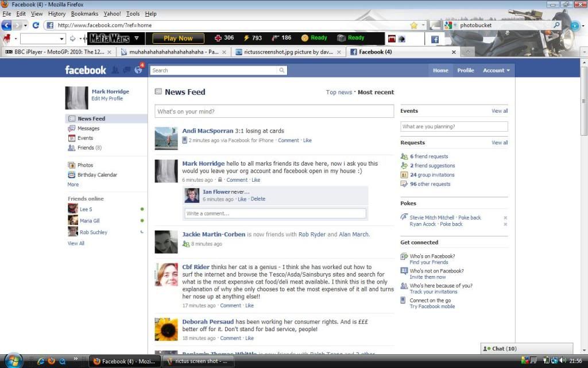Screen dimensions: 588x368
Task: Open the Chat (10) bar
Action: (x=527, y=348)
